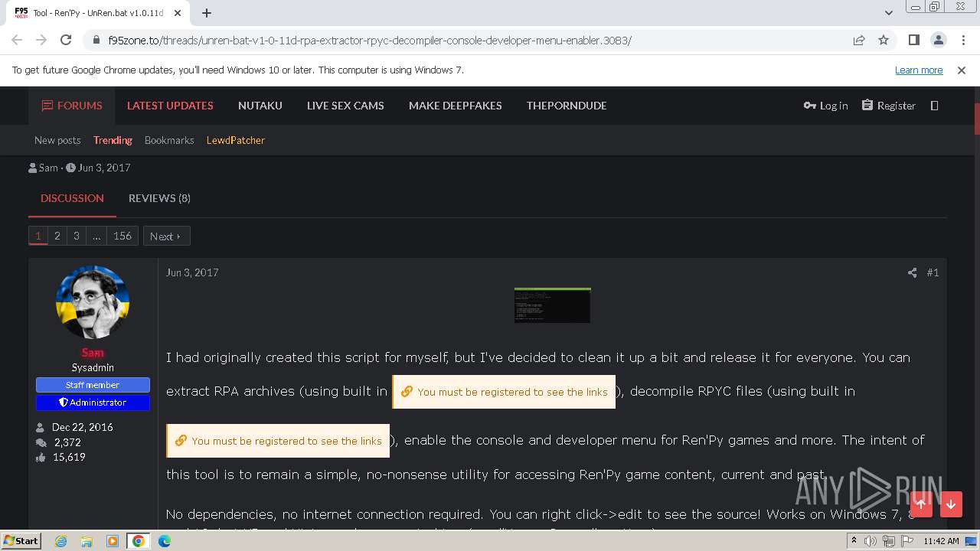Viewport: 980px width, 551px height.
Task: Enlarge the script screenshot thumbnail
Action: pyautogui.click(x=552, y=305)
